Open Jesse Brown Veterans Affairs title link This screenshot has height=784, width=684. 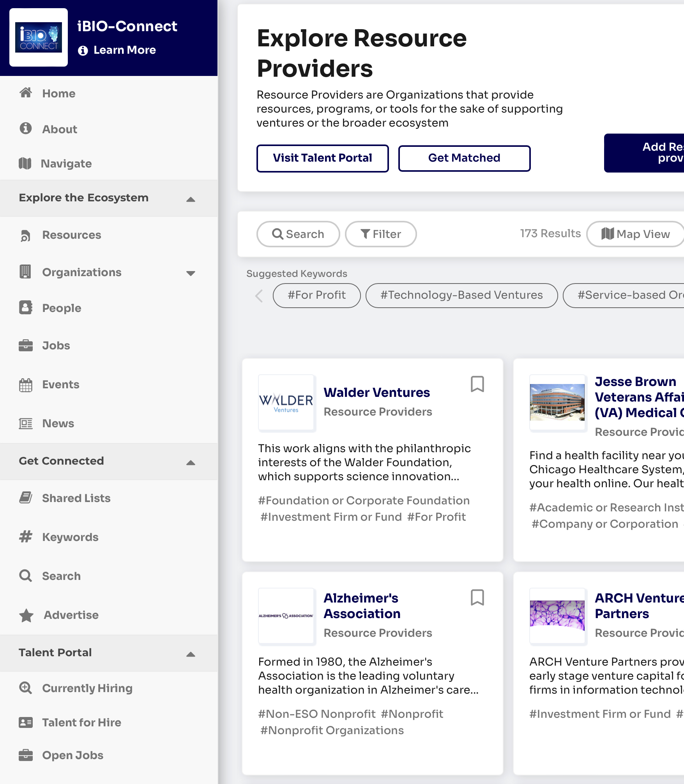(640, 397)
